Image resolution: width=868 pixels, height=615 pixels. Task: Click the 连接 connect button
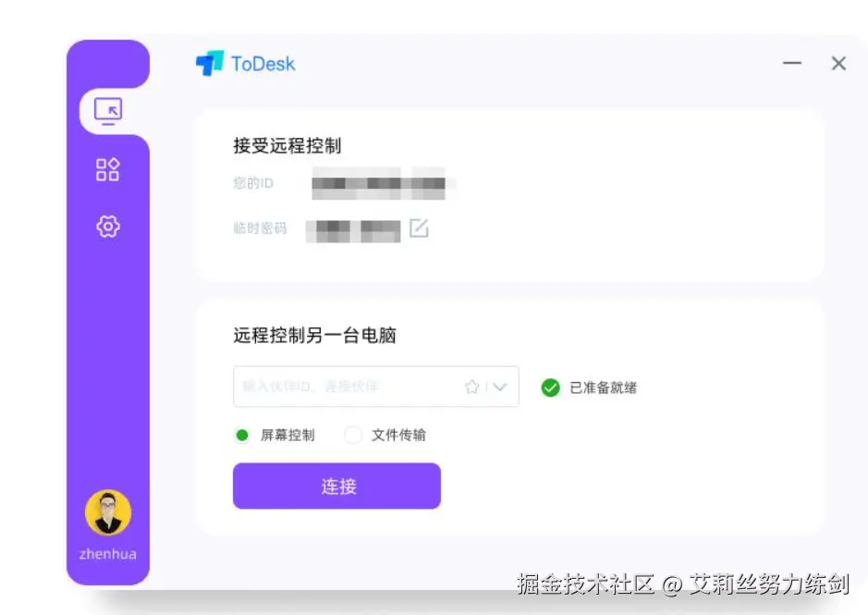[336, 486]
